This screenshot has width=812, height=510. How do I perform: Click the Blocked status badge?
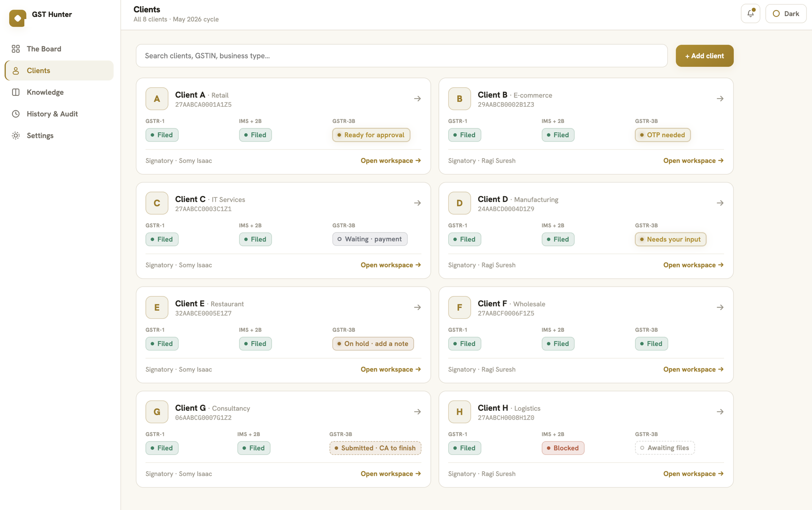tap(563, 448)
